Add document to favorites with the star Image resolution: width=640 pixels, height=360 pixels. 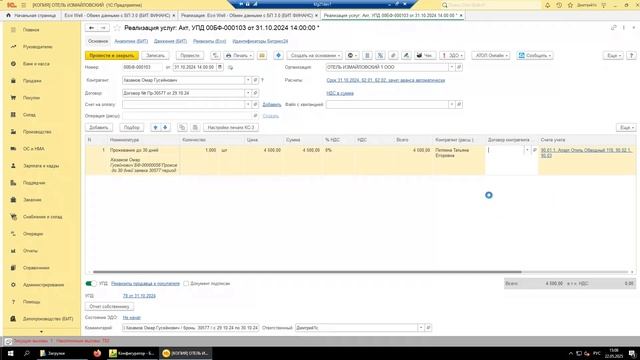click(117, 28)
